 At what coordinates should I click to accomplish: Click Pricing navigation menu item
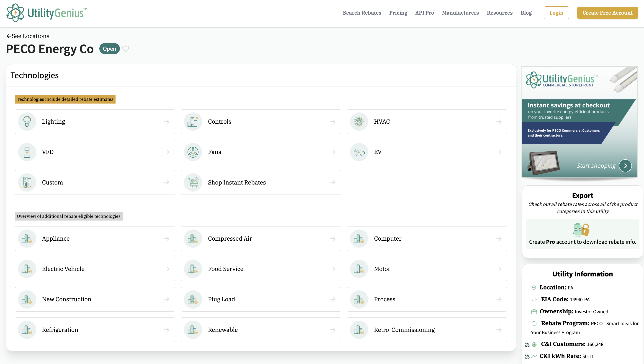pyautogui.click(x=398, y=13)
